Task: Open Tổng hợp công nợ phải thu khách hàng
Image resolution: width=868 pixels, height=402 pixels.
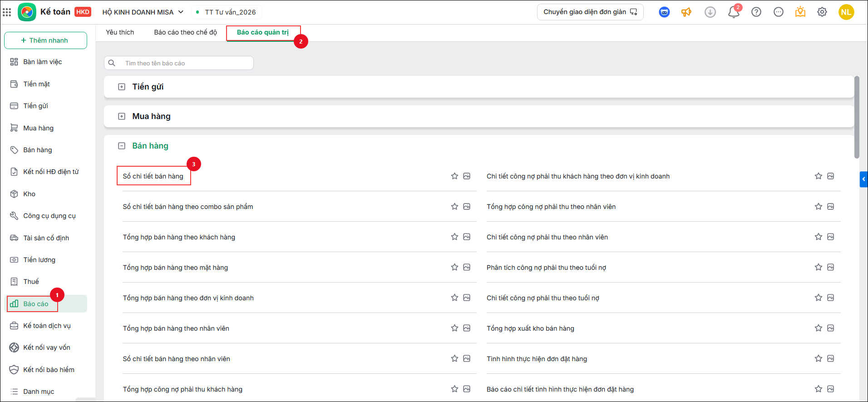Action: pyautogui.click(x=182, y=389)
